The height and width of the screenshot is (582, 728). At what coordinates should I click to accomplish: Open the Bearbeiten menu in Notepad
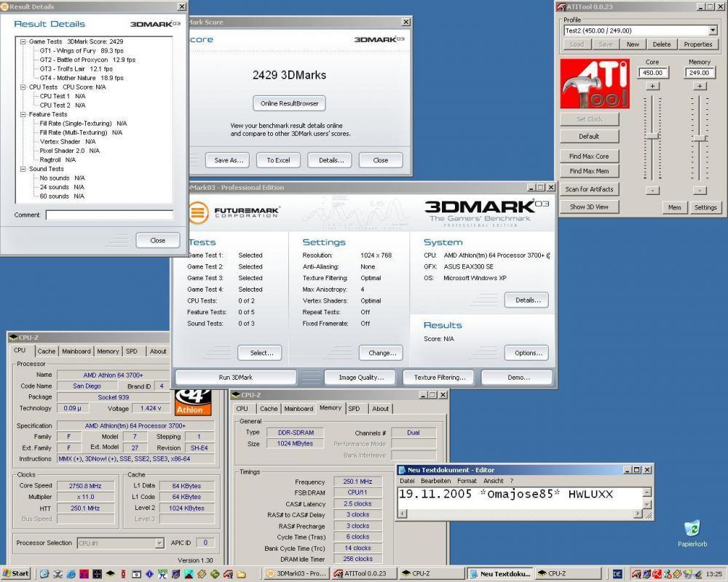pos(435,481)
